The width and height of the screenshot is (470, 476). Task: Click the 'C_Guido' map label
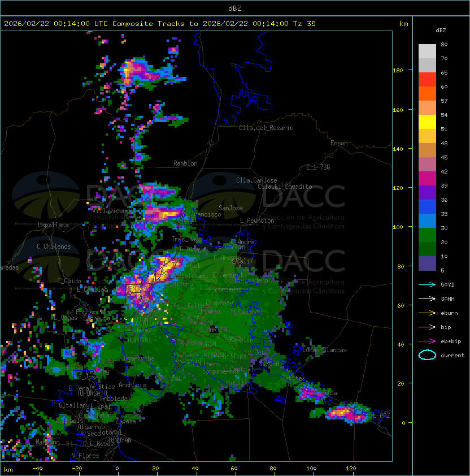(x=69, y=281)
